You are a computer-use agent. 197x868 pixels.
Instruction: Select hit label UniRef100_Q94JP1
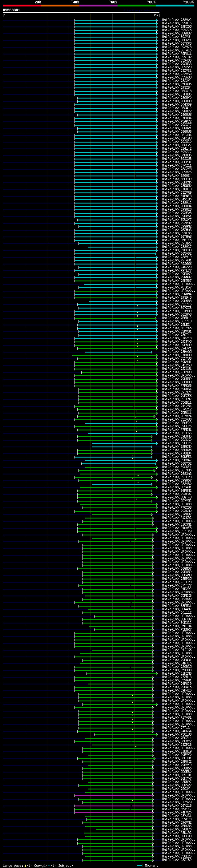point(176,349)
